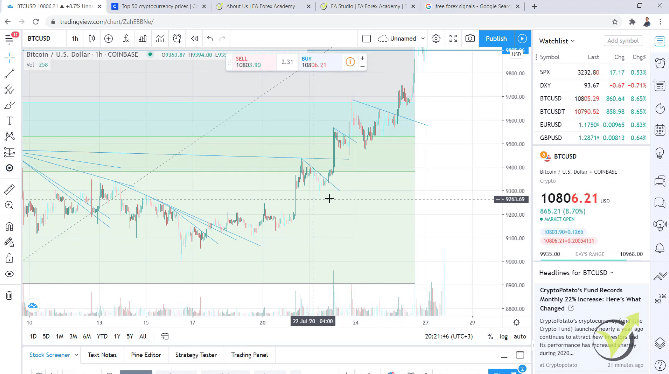The width and height of the screenshot is (669, 374).
Task: Undo the last chart action
Action: click(x=209, y=38)
